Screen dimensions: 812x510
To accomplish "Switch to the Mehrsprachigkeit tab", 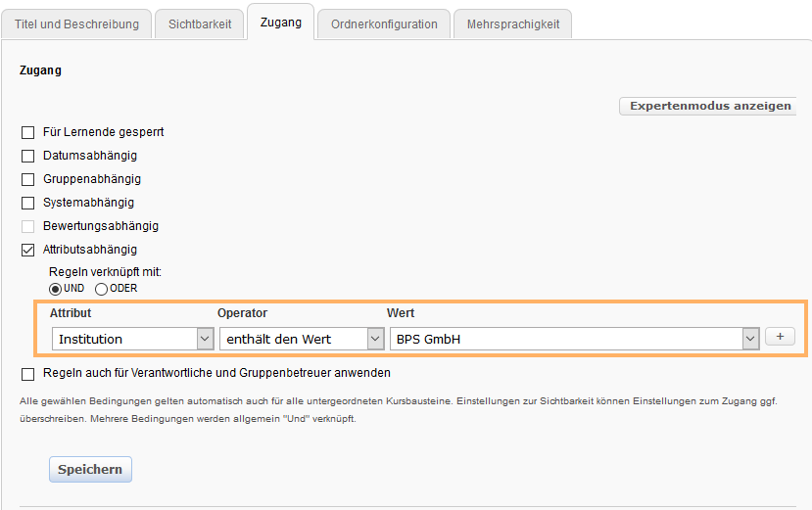I will tap(513, 24).
